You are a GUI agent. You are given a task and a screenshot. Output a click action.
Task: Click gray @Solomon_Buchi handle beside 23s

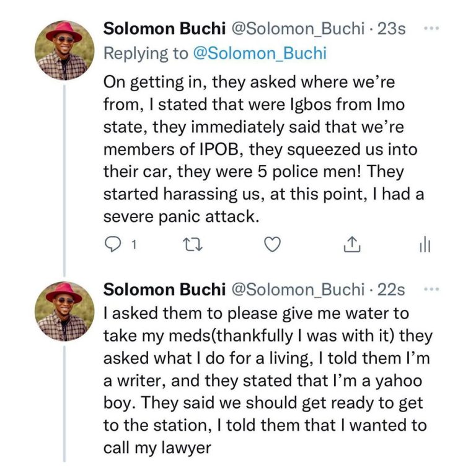(299, 29)
